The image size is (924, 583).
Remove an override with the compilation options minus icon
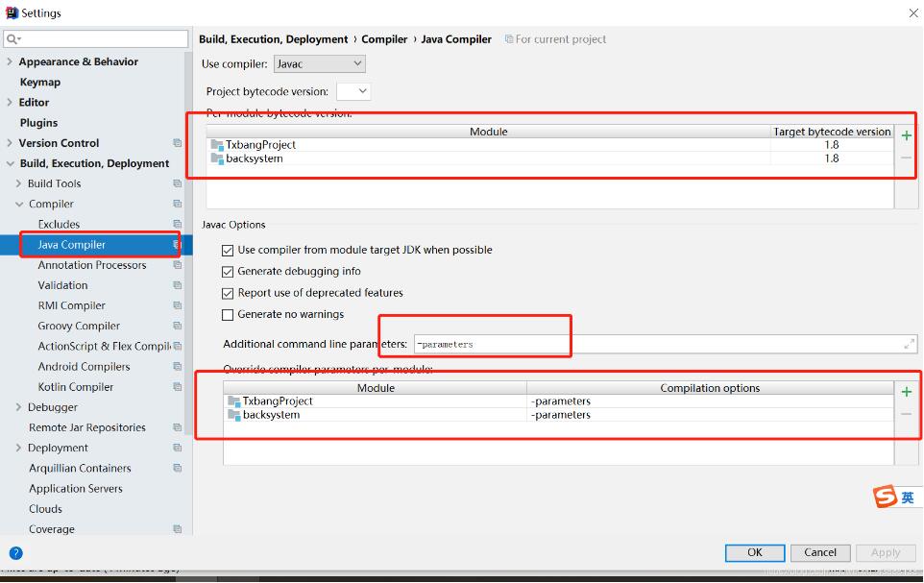click(907, 414)
